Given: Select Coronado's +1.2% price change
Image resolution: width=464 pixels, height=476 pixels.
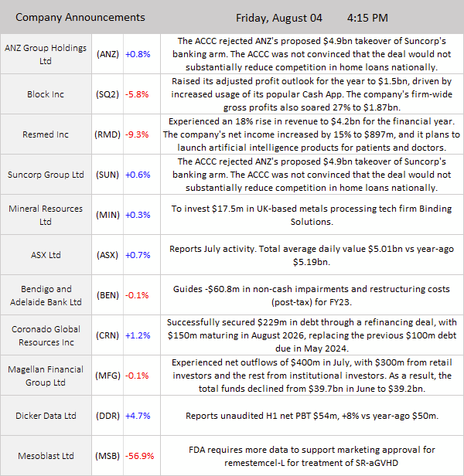Looking at the screenshot, I should [138, 335].
